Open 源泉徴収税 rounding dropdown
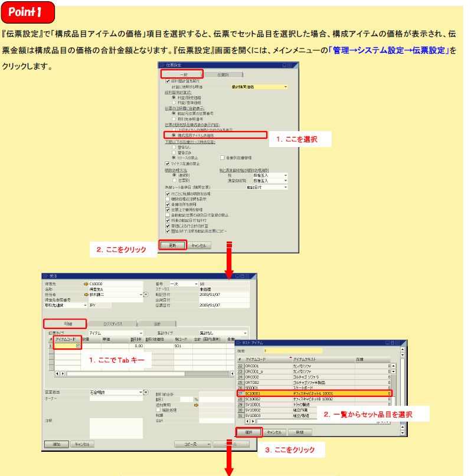Viewport: 471px width, 476px height. pyautogui.click(x=270, y=181)
